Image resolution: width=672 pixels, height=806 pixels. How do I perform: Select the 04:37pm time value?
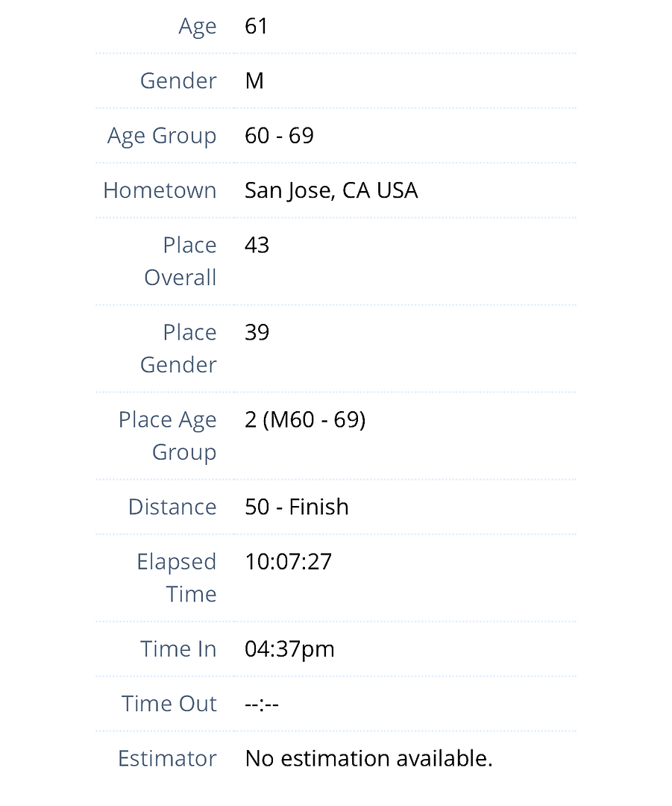pos(289,649)
